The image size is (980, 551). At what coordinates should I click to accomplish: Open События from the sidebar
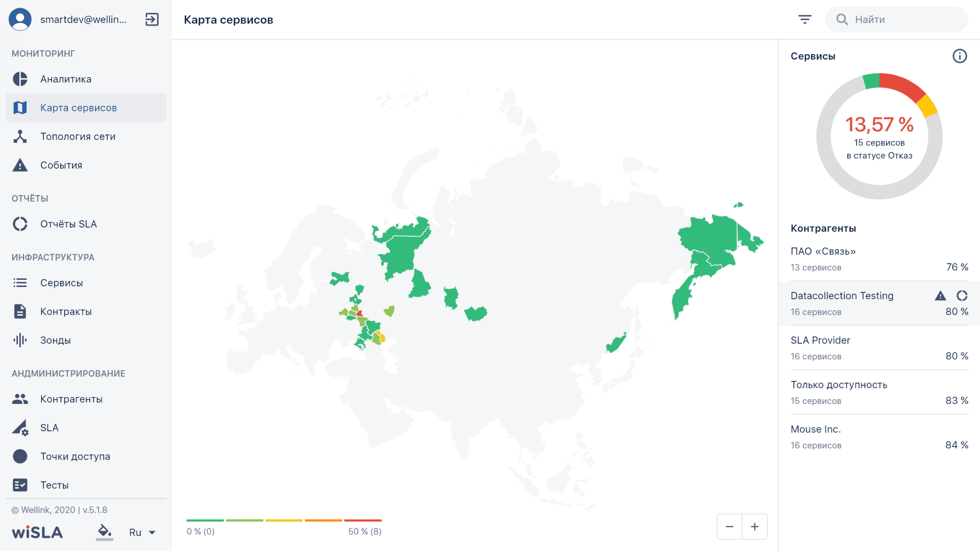61,165
